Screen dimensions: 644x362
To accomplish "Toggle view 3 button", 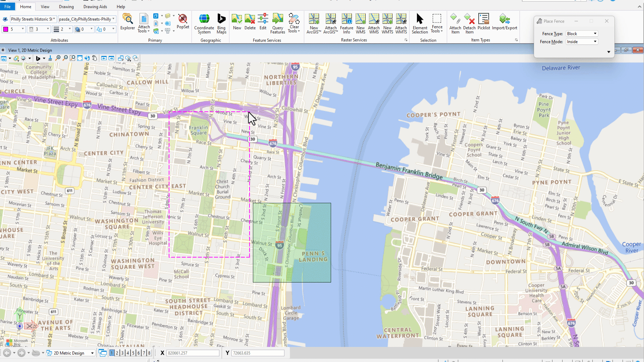I will tap(122, 353).
